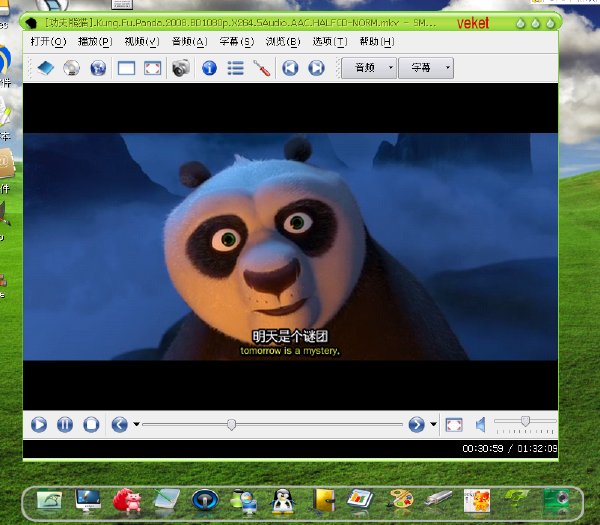Launch the computer monitor dock icon
The width and height of the screenshot is (600, 525).
tap(88, 501)
